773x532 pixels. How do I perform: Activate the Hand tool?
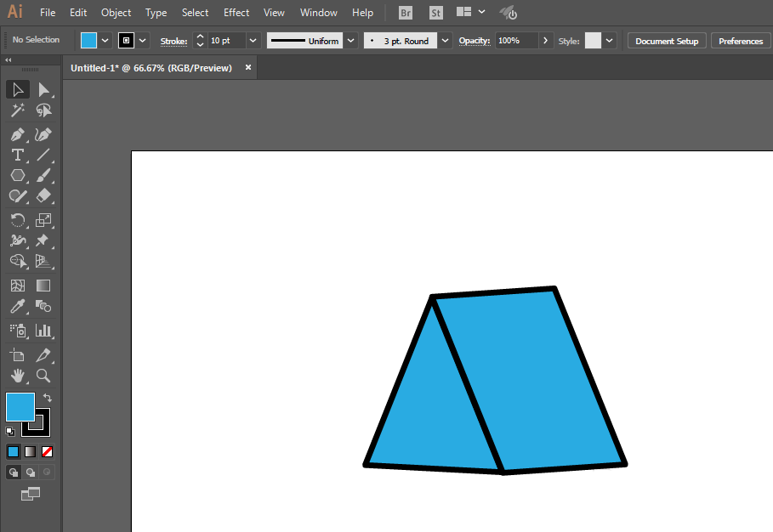[x=17, y=375]
